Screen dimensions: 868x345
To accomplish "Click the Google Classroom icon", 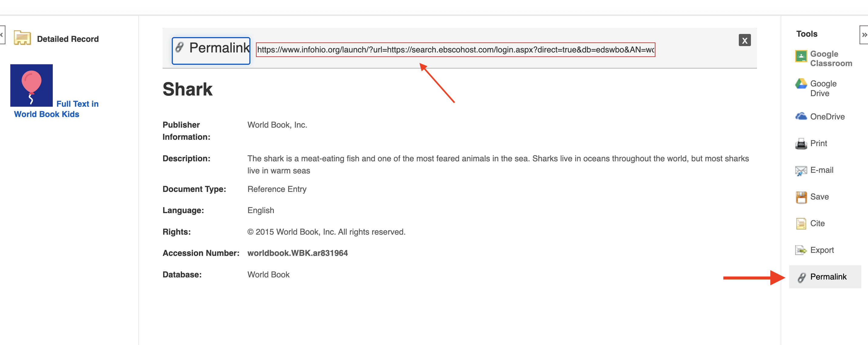I will point(801,56).
